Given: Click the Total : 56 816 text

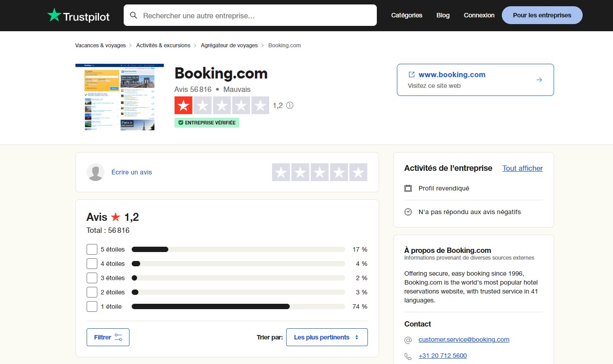Looking at the screenshot, I should [x=108, y=231].
